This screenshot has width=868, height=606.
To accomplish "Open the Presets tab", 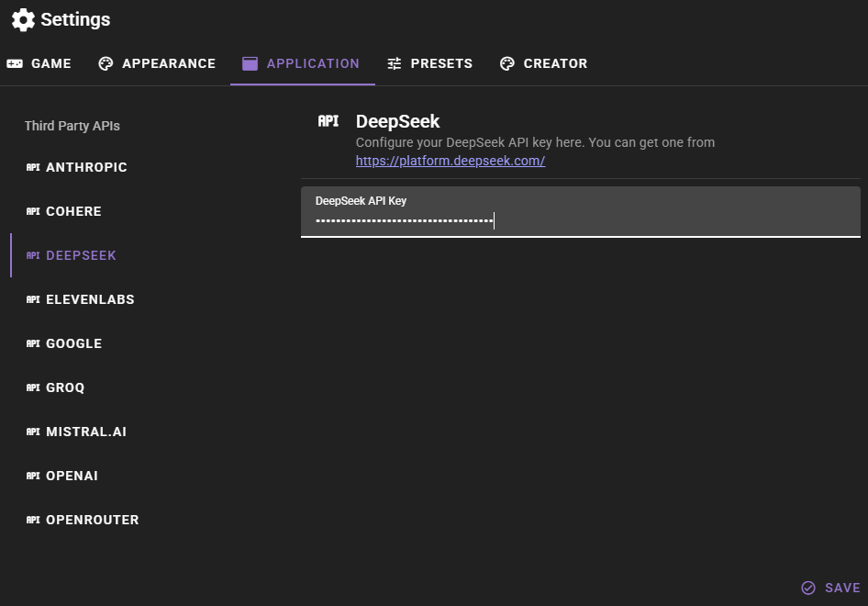I will (429, 63).
